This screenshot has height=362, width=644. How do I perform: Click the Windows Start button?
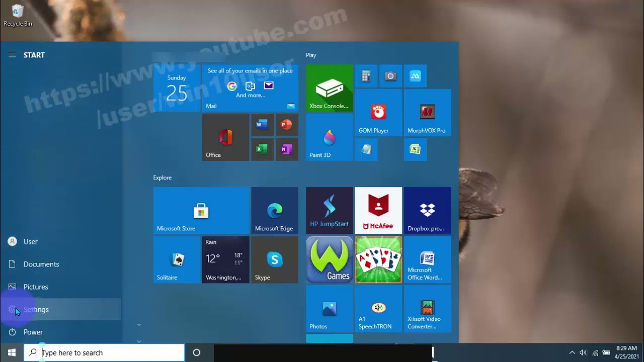tap(12, 352)
